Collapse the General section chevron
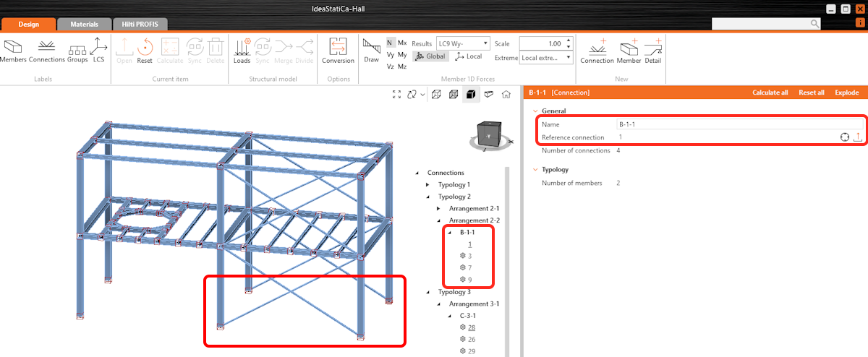 pyautogui.click(x=535, y=111)
